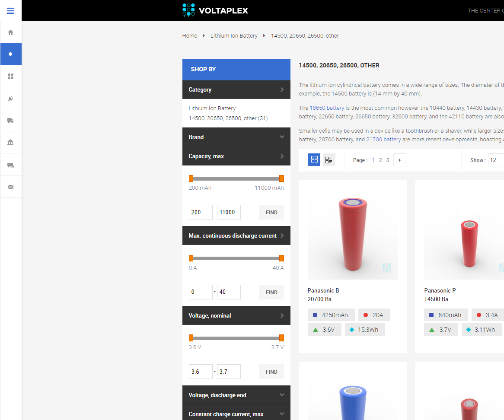Click 14500, 20650, 26500, other (31) category
The image size is (504, 420).
tap(228, 118)
